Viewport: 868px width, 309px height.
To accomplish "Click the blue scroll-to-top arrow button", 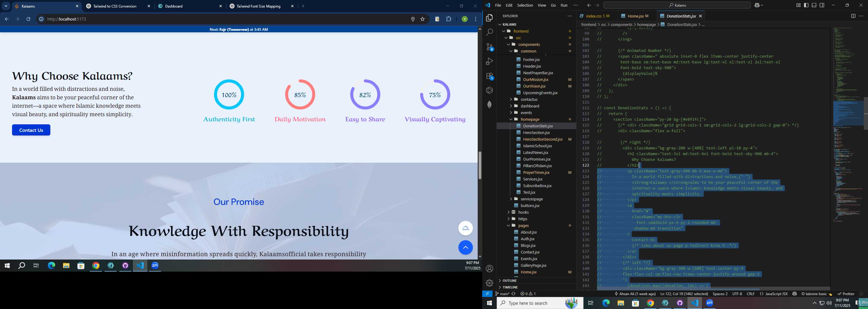I will (465, 248).
